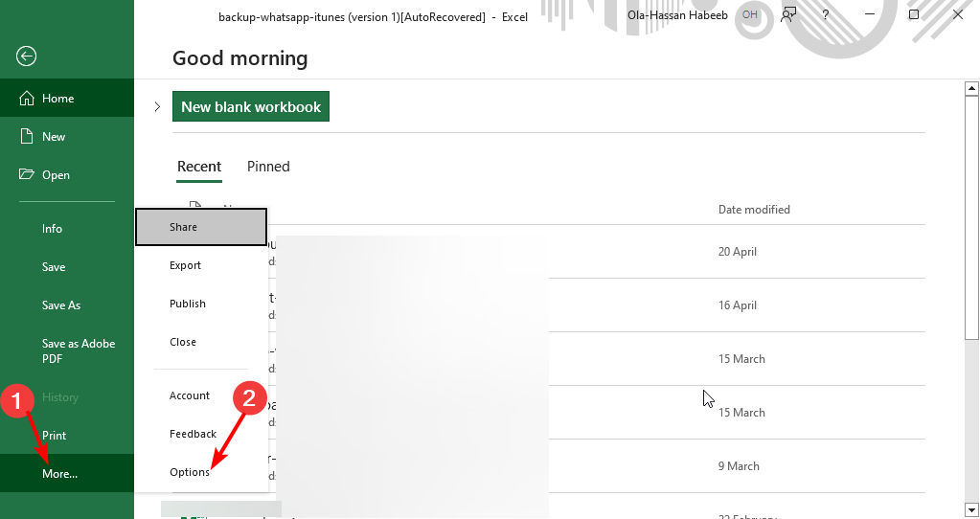Create a New blank workbook
Image resolution: width=980 pixels, height=519 pixels.
pyautogui.click(x=251, y=107)
